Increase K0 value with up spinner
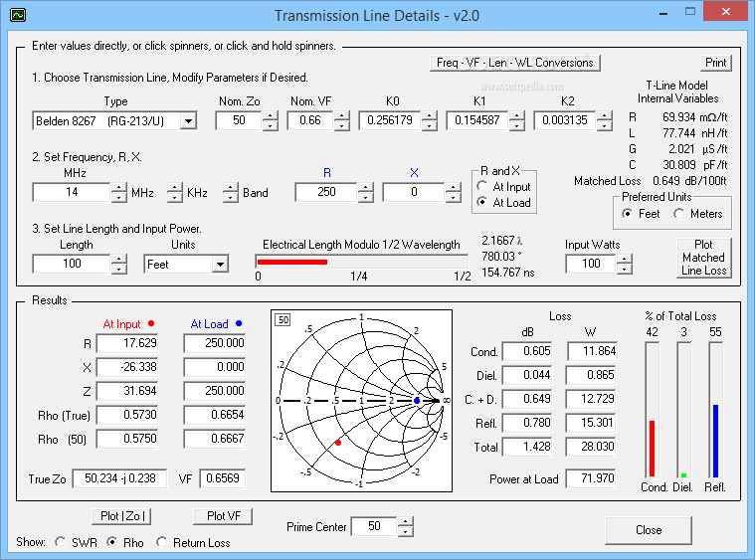 (x=430, y=115)
